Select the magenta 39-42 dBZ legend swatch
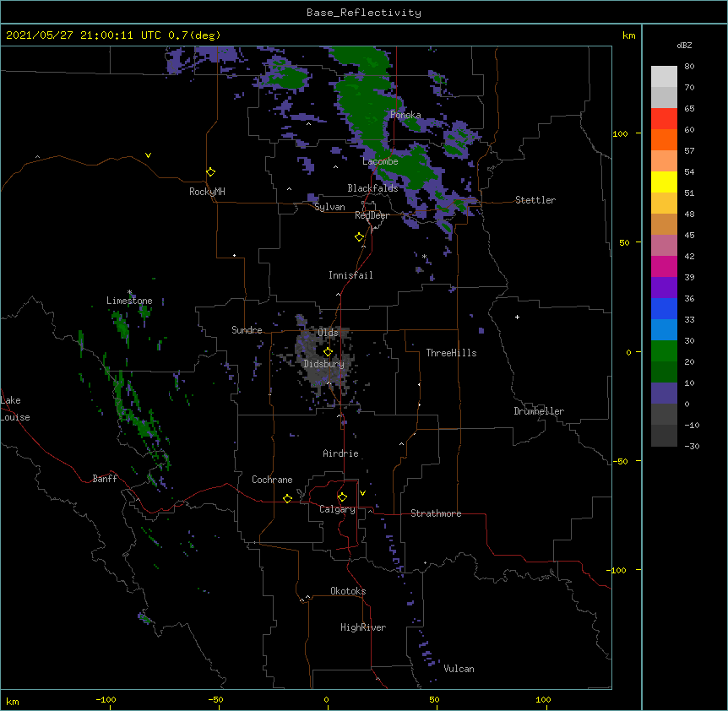This screenshot has height=711, width=728. point(664,266)
